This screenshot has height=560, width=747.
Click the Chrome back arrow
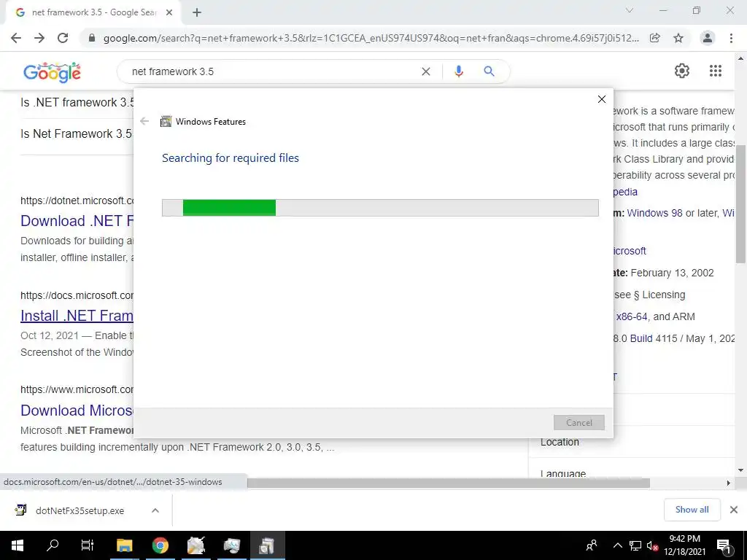(x=16, y=38)
